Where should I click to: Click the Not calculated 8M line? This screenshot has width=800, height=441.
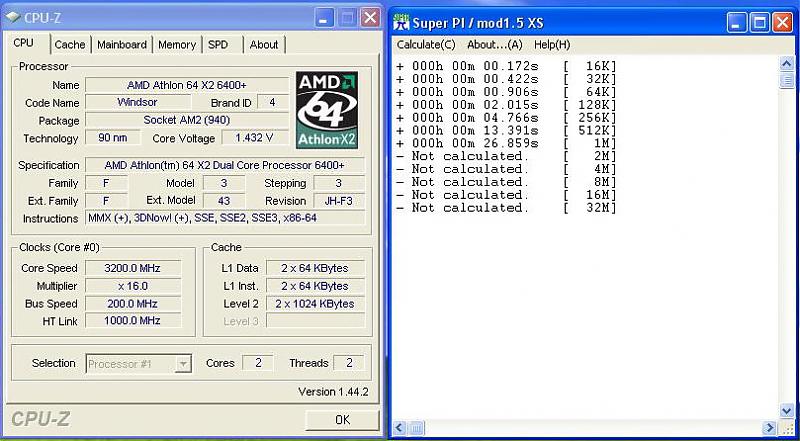507,182
